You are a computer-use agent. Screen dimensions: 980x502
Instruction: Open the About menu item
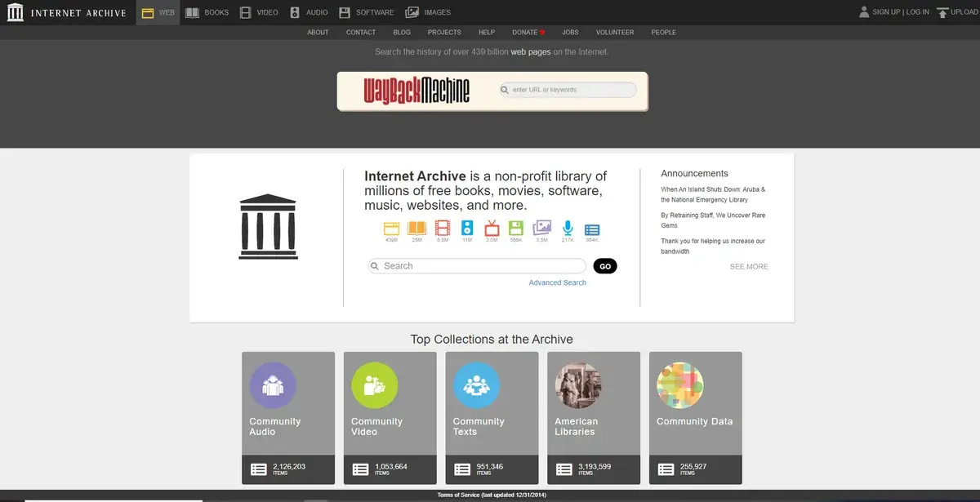pyautogui.click(x=318, y=33)
